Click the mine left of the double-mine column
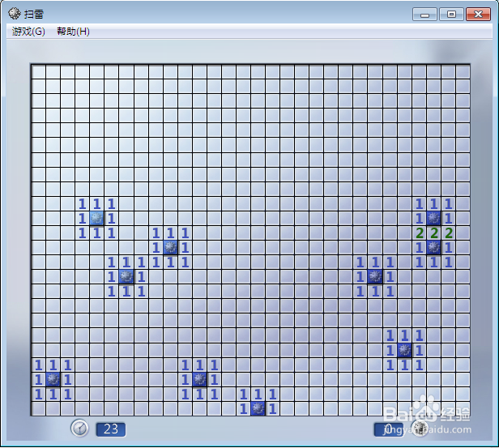 (375, 277)
